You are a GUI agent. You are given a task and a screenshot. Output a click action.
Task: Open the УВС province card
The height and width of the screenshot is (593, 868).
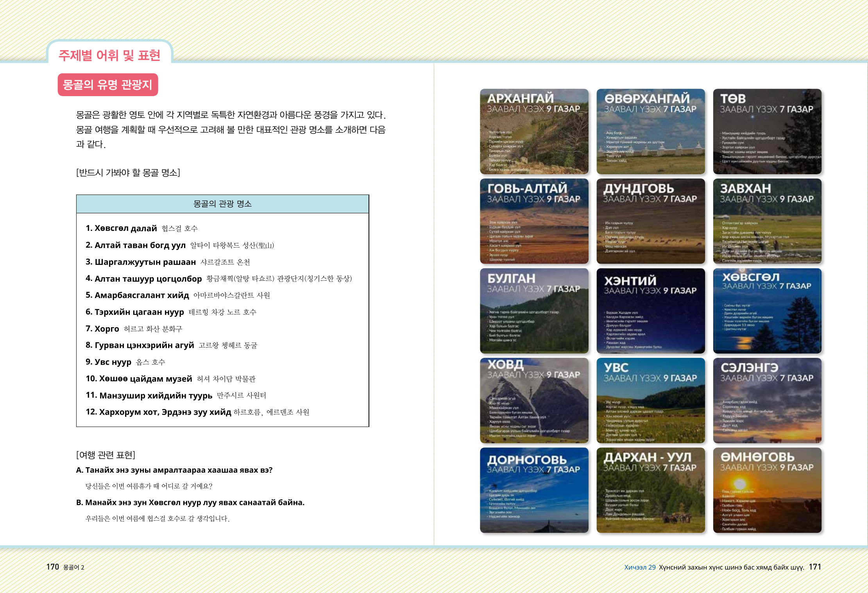pos(650,400)
